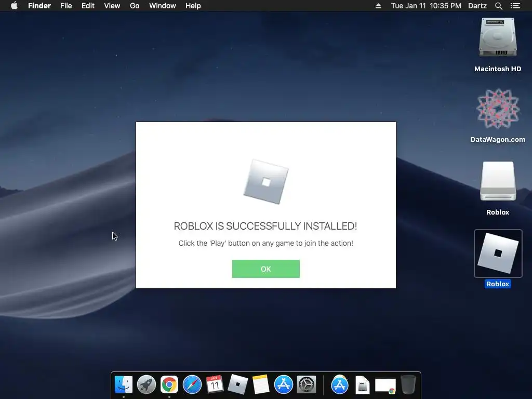This screenshot has height=399, width=532.
Task: Click the 'Click the Play button' instruction text
Action: click(265, 243)
